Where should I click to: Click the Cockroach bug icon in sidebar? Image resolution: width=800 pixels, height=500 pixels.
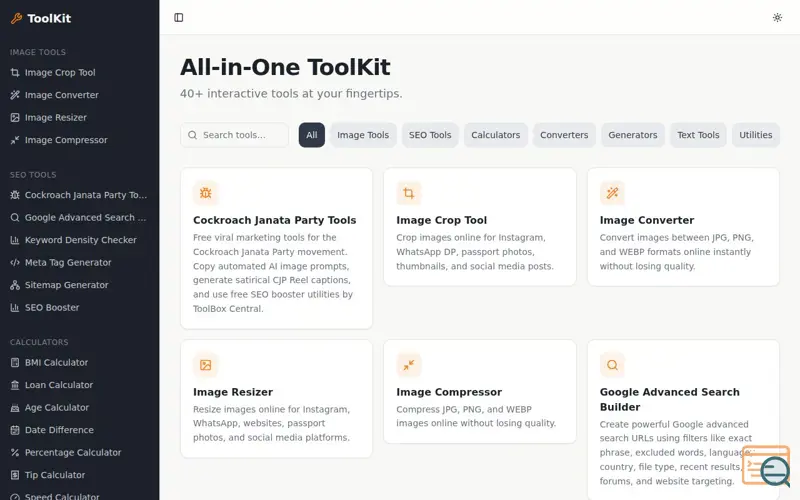coord(15,195)
